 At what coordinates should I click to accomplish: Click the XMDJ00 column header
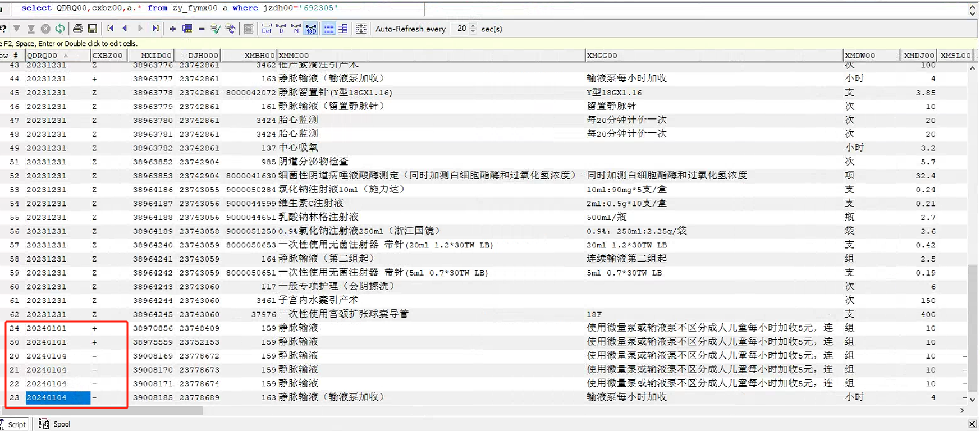(918, 56)
